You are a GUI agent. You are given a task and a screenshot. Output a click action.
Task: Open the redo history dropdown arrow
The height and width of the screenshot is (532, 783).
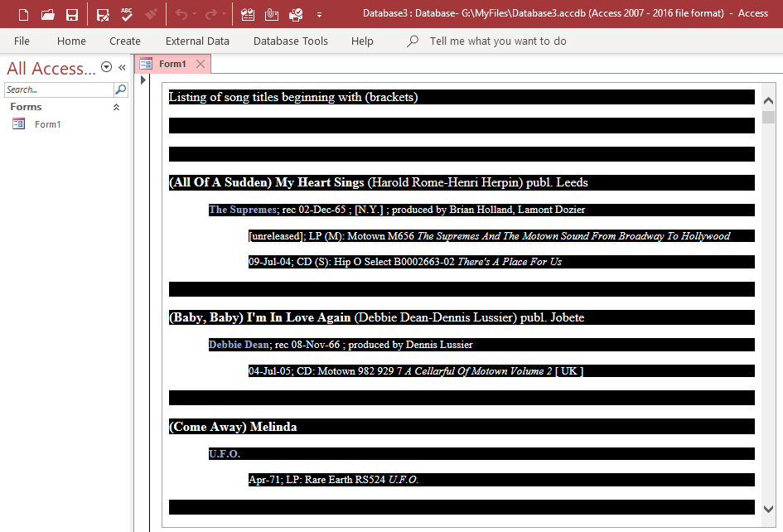pyautogui.click(x=224, y=14)
